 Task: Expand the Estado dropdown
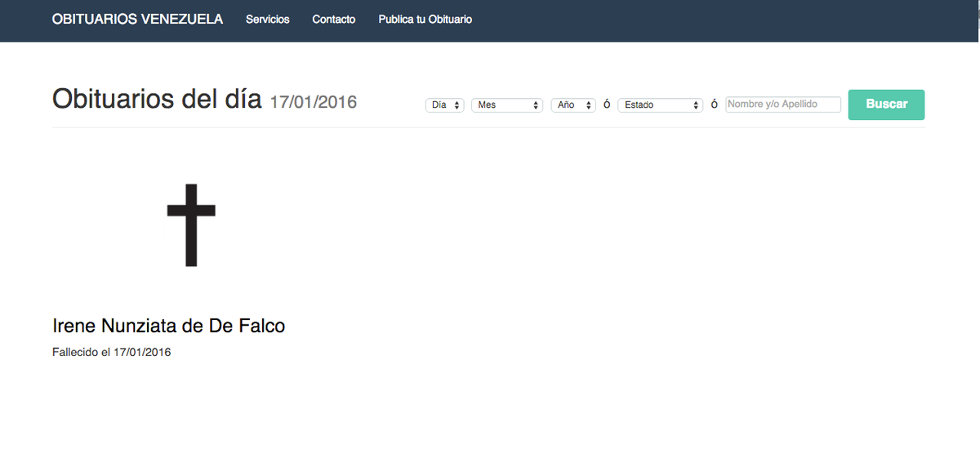click(x=661, y=105)
